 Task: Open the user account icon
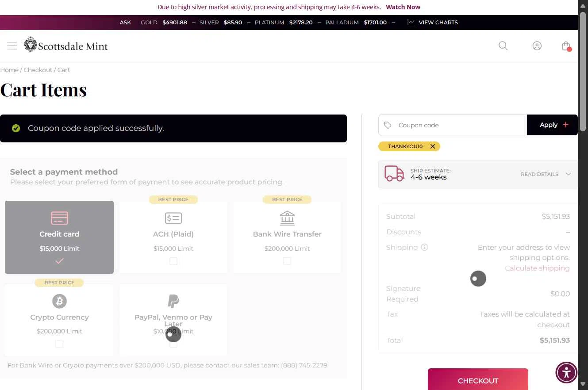tap(537, 46)
